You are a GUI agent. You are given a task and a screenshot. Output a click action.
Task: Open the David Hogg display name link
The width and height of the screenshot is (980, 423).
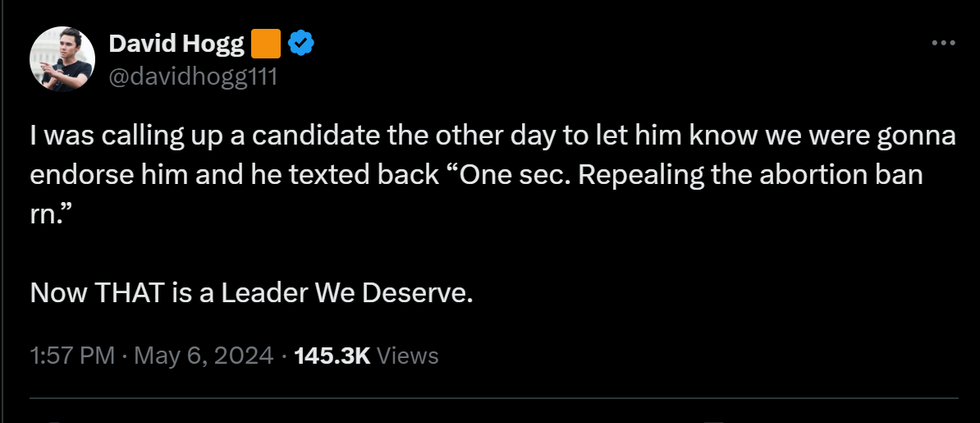[176, 44]
